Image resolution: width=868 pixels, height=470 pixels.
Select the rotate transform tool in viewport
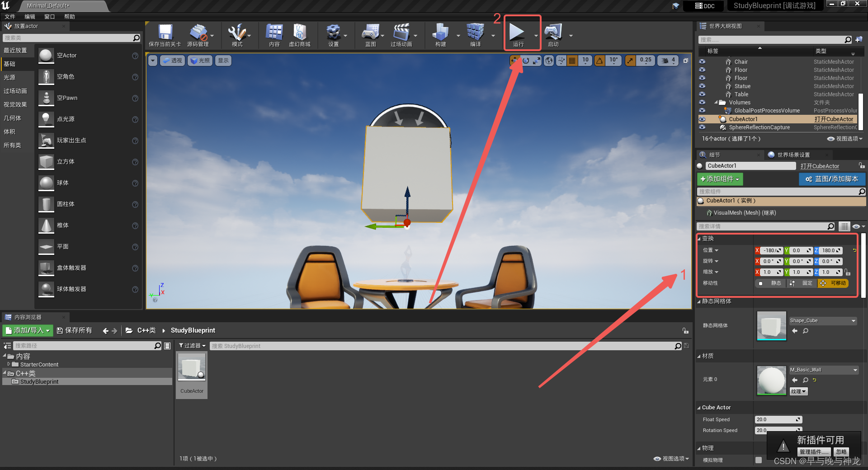[x=526, y=61]
